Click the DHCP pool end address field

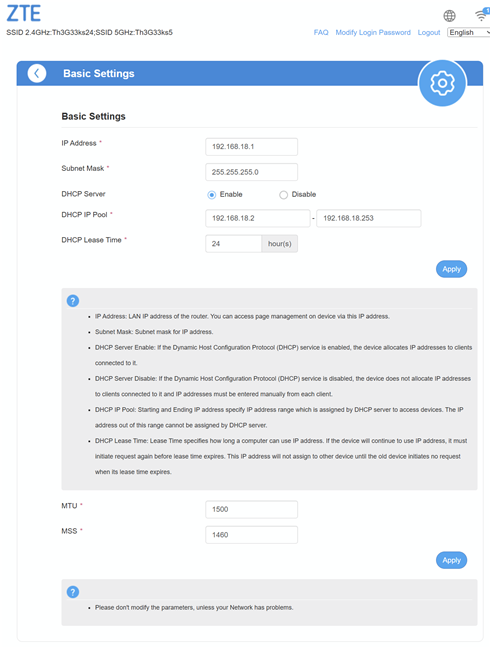369,218
